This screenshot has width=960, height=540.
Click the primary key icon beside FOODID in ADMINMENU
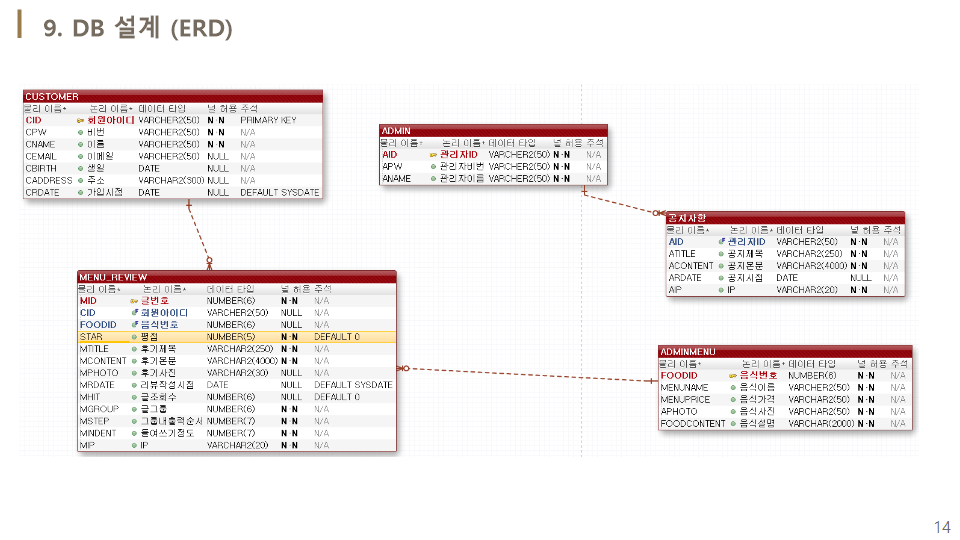coord(733,376)
